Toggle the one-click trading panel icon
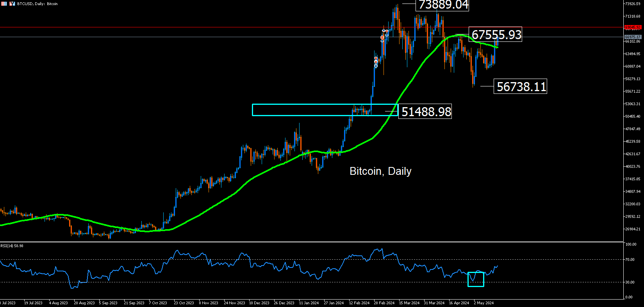644x307 pixels. 12,4
